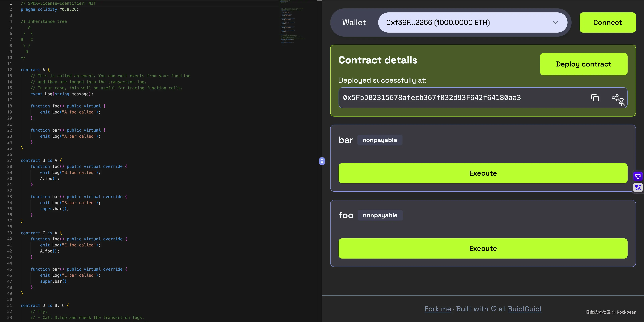Open the wallet account dropdown
This screenshot has width=644, height=322.
(x=555, y=22)
